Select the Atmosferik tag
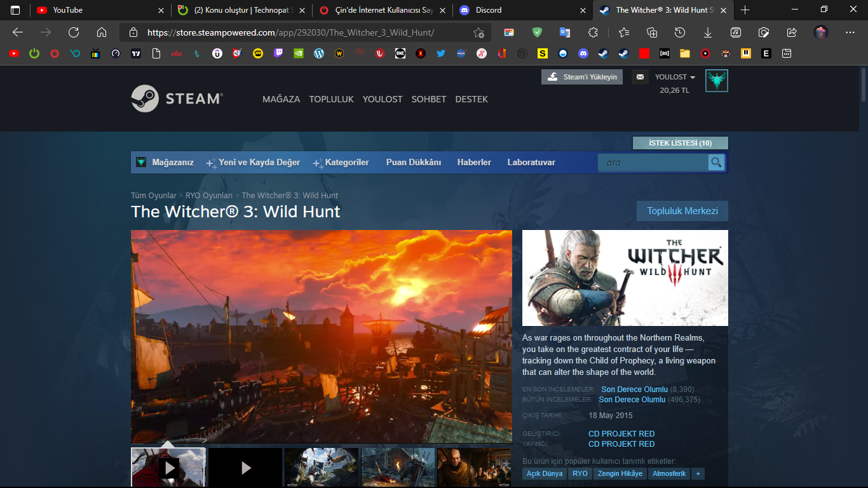 [x=669, y=473]
